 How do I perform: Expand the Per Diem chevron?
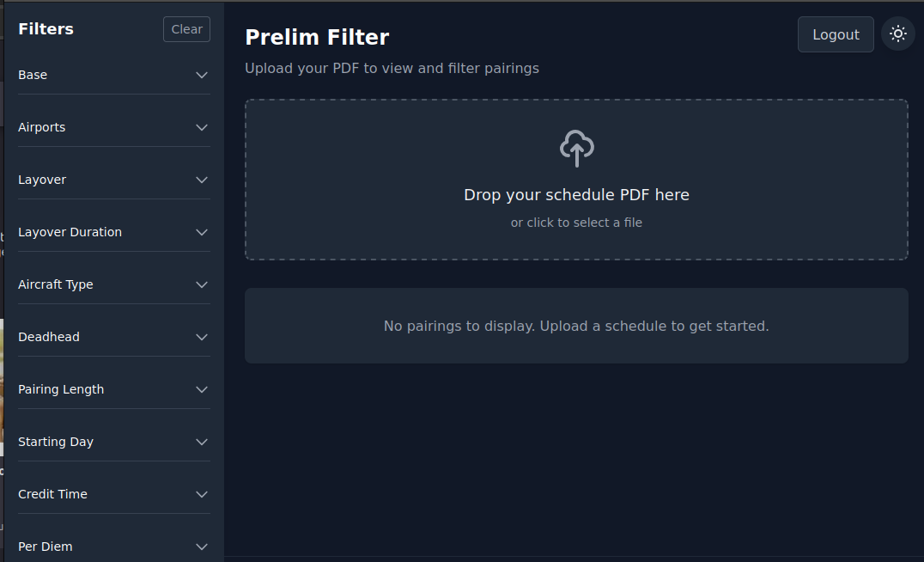[x=202, y=547]
